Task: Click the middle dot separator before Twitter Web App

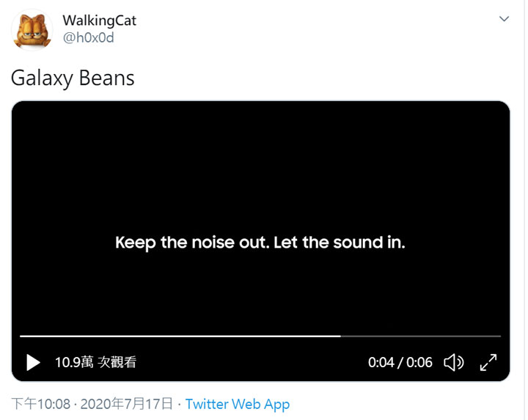Action: point(180,404)
